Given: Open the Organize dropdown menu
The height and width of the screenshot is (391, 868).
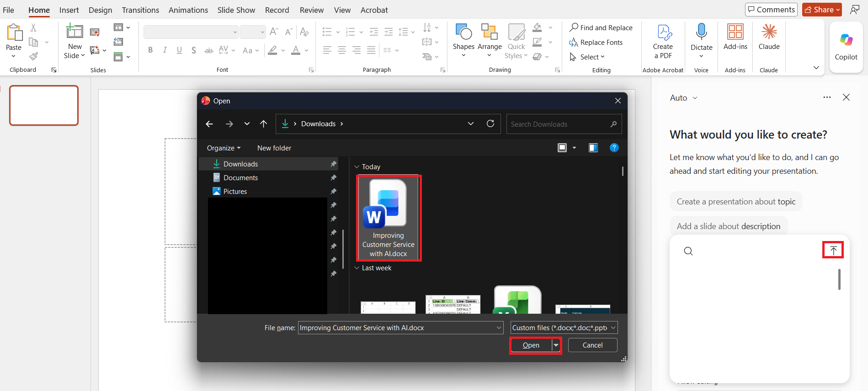Looking at the screenshot, I should (224, 148).
